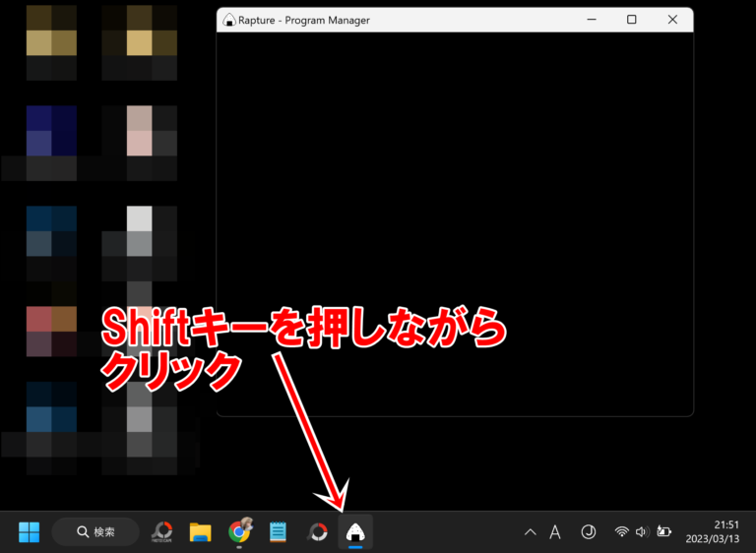Click the battery status tray icon
756x553 pixels.
click(x=663, y=531)
